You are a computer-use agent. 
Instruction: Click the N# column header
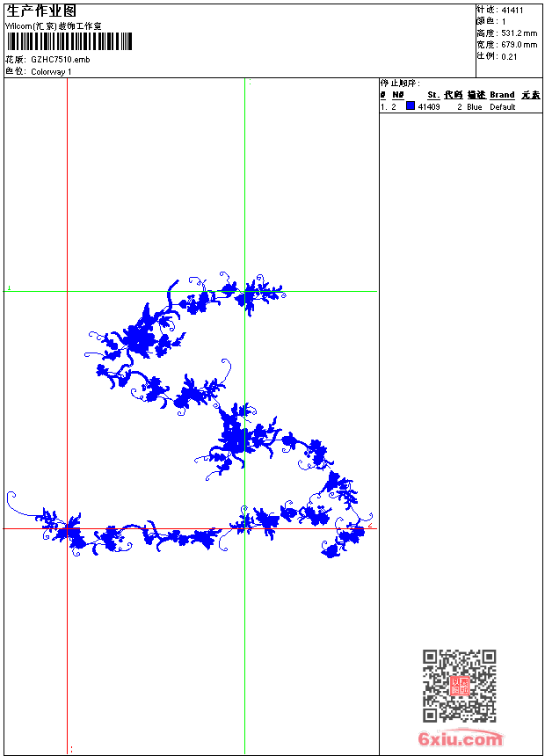coord(398,95)
